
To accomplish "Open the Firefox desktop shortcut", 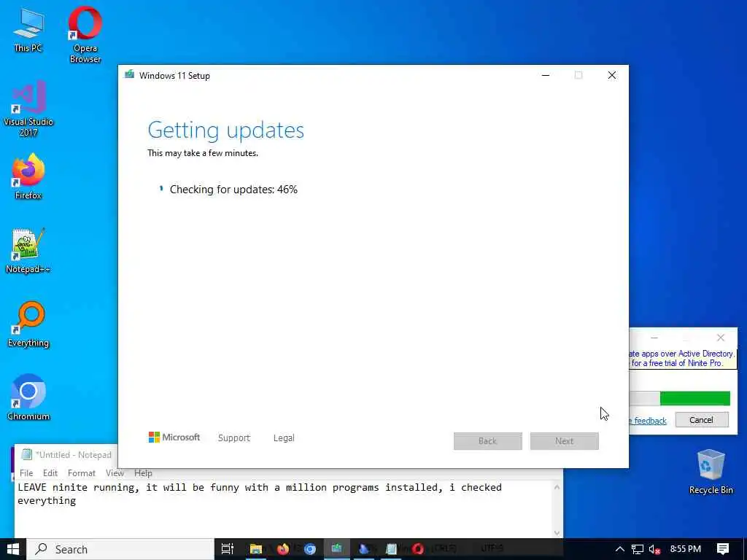I will pyautogui.click(x=28, y=176).
